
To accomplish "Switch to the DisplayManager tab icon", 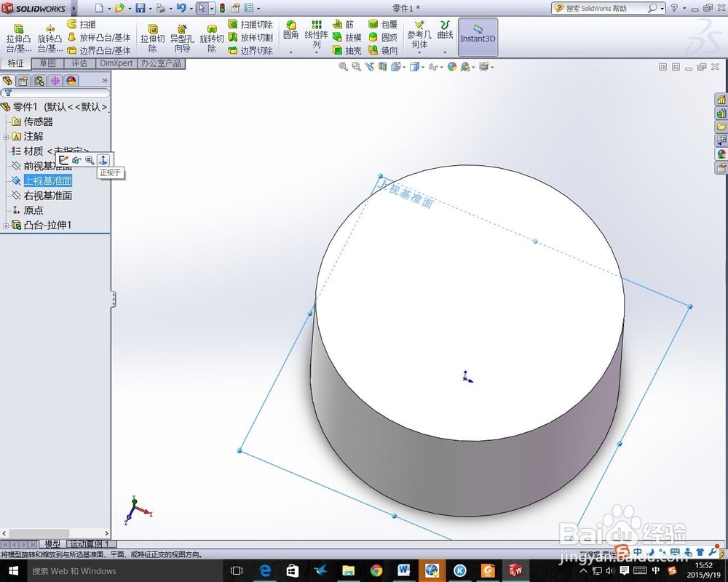I will 71,81.
